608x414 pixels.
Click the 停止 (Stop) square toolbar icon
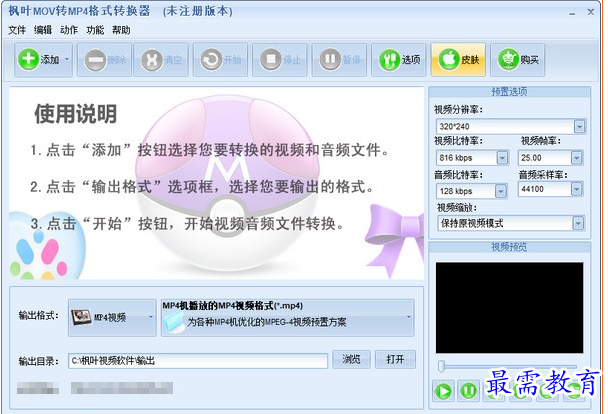[x=271, y=60]
